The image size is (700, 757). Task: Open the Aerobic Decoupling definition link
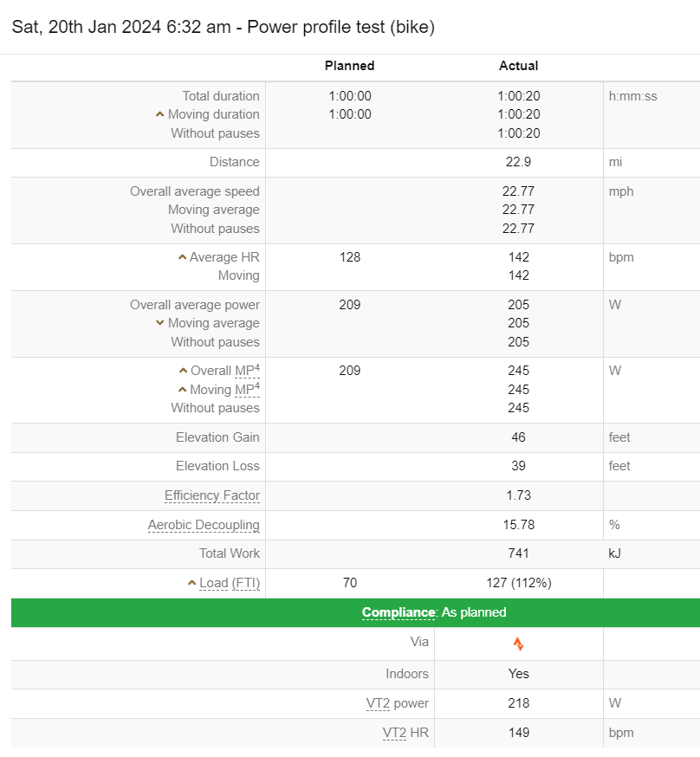tap(204, 525)
